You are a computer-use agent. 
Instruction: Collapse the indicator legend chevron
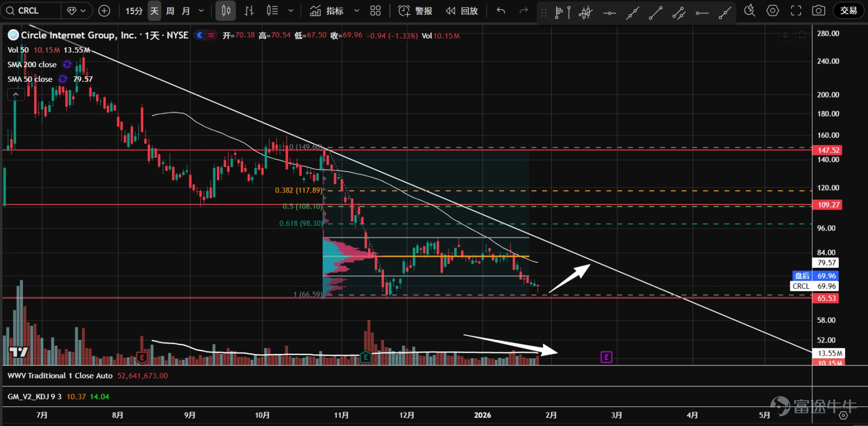click(x=16, y=94)
